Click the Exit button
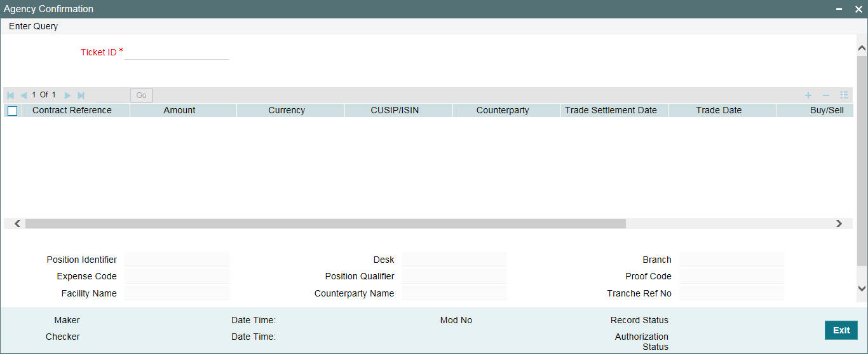868x355 pixels. coord(841,330)
